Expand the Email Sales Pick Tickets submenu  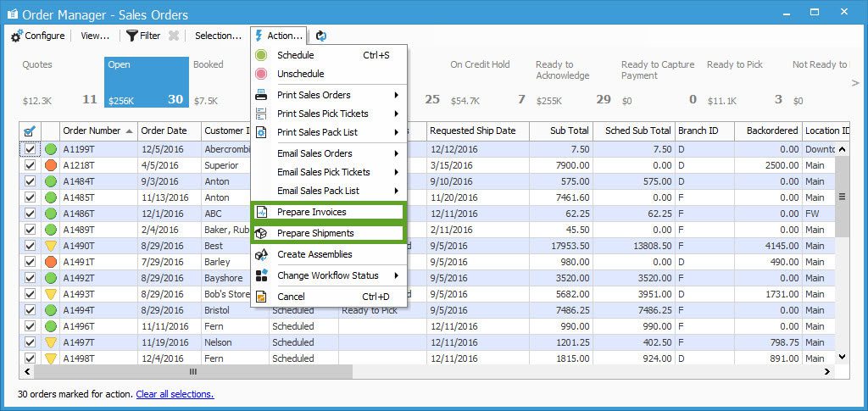tap(397, 173)
